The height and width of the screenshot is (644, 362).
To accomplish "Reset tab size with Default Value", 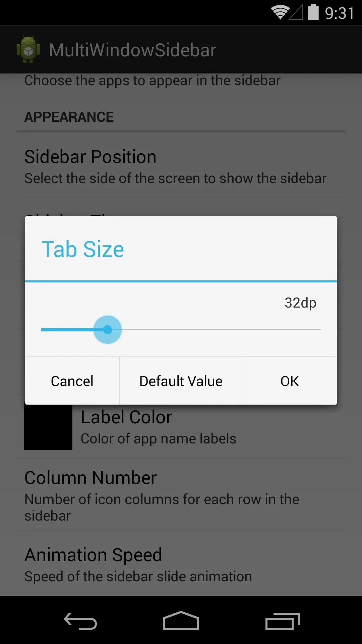I will 181,381.
